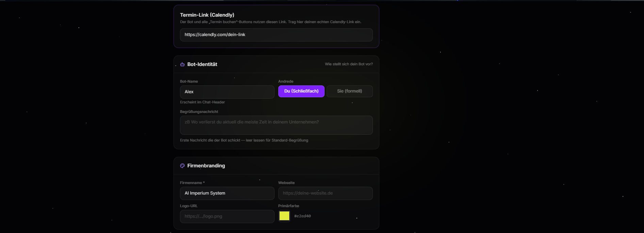Click the Primärfarbe label
The width and height of the screenshot is (644, 233).
point(288,206)
